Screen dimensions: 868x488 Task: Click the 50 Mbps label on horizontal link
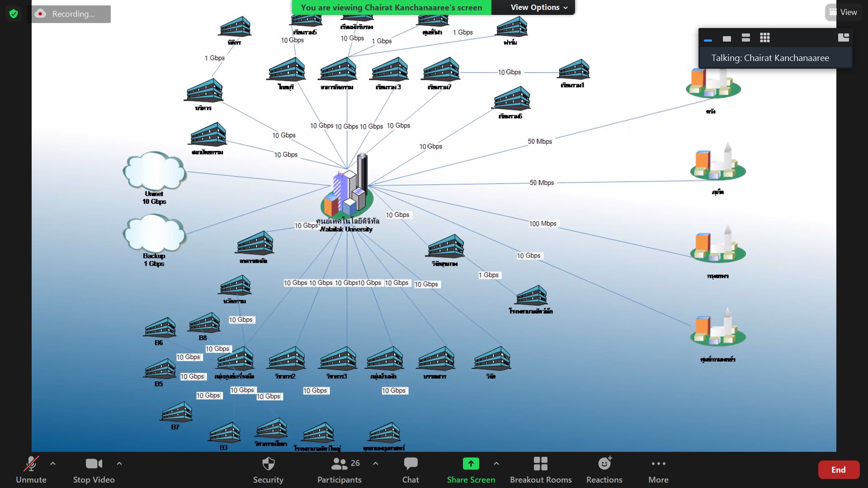542,183
